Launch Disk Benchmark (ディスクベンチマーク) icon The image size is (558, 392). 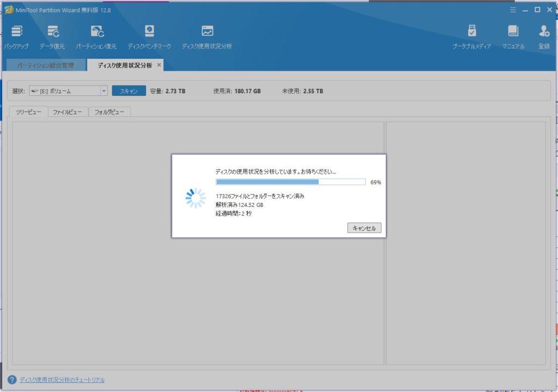[x=149, y=31]
